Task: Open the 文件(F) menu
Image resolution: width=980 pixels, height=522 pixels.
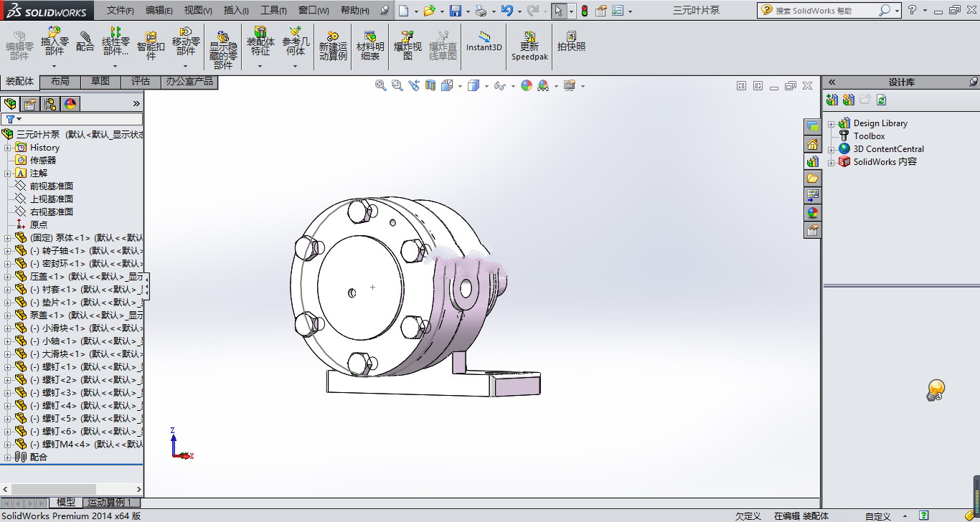Action: click(121, 11)
